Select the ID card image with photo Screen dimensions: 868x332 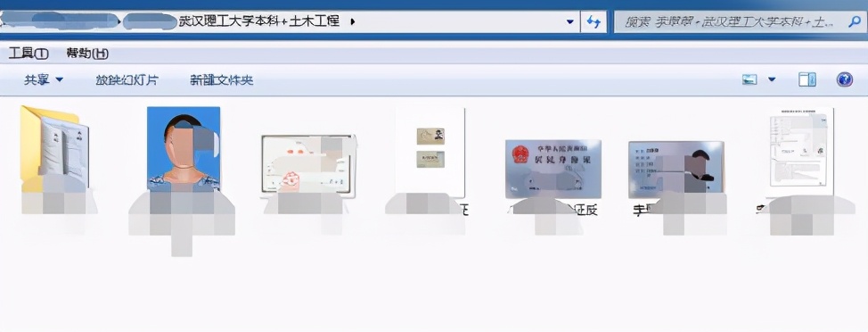tap(676, 169)
